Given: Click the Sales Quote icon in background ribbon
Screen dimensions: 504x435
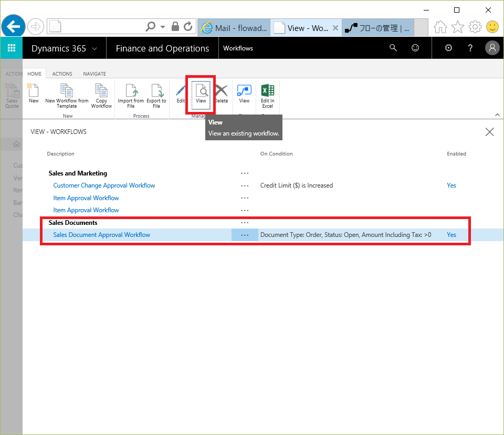Looking at the screenshot, I should click(x=12, y=96).
